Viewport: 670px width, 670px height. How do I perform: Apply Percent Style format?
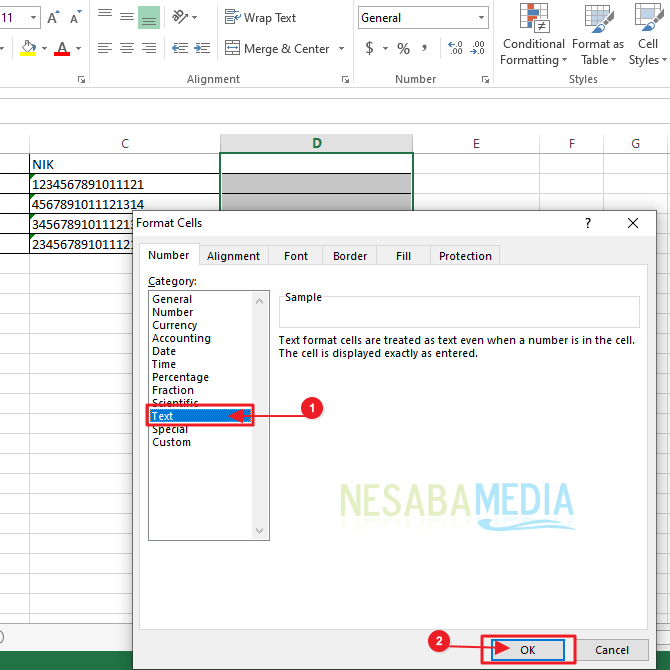[x=403, y=48]
